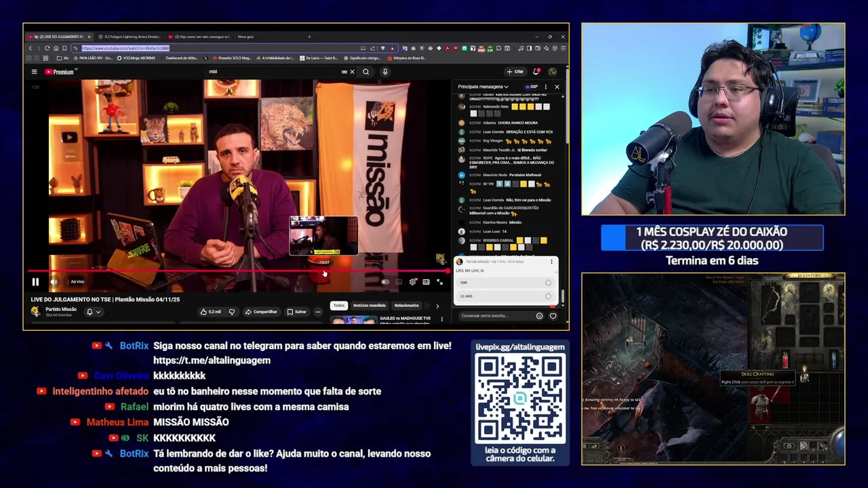Open notification bell dropdown for Partido Missão
The width and height of the screenshot is (868, 488).
pos(93,312)
